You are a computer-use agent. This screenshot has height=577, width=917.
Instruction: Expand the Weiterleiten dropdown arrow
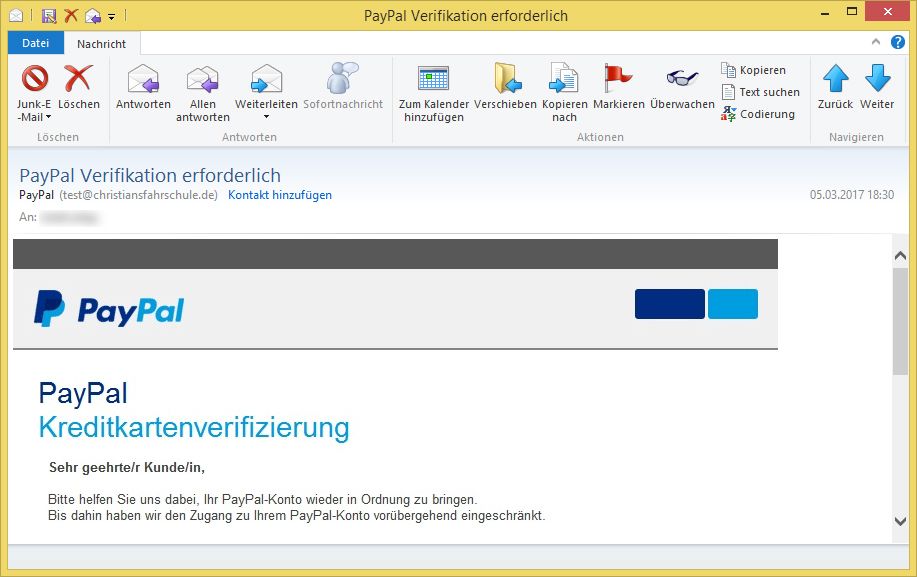point(266,117)
